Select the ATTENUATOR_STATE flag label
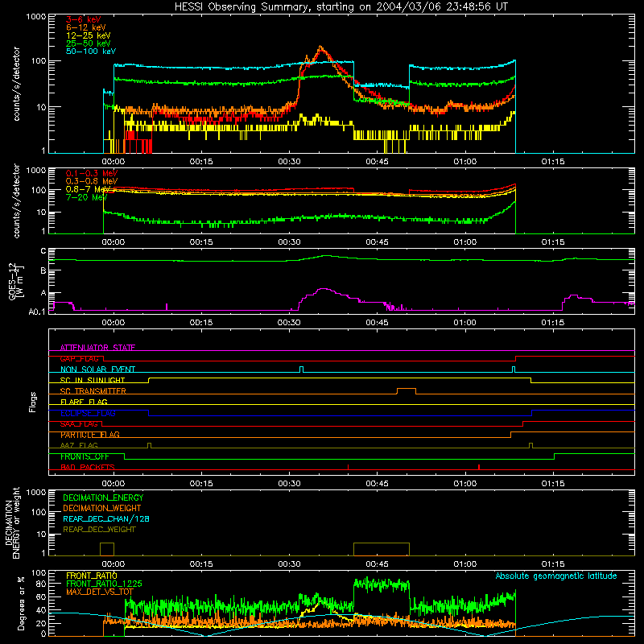This screenshot has width=644, height=644. point(97,348)
